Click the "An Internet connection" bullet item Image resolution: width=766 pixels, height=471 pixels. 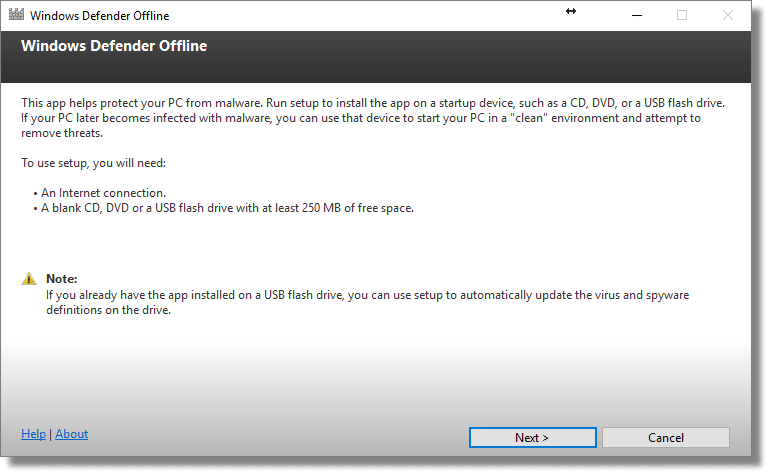pos(93,194)
